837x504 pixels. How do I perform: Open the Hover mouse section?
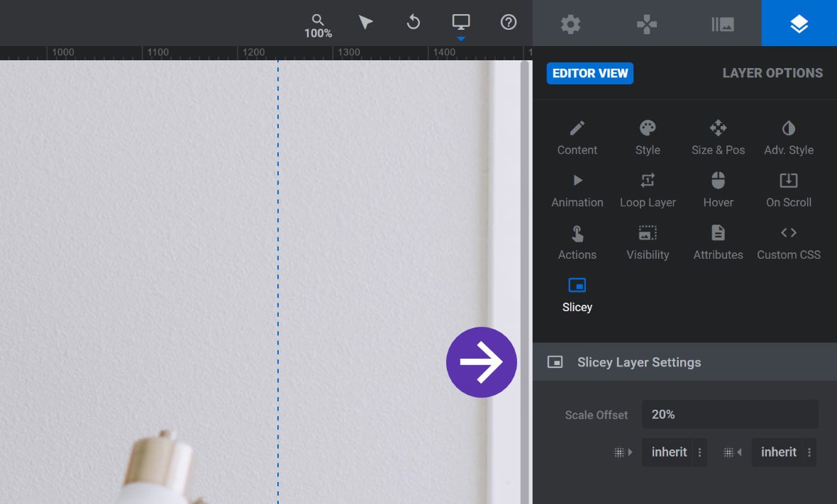pos(718,190)
